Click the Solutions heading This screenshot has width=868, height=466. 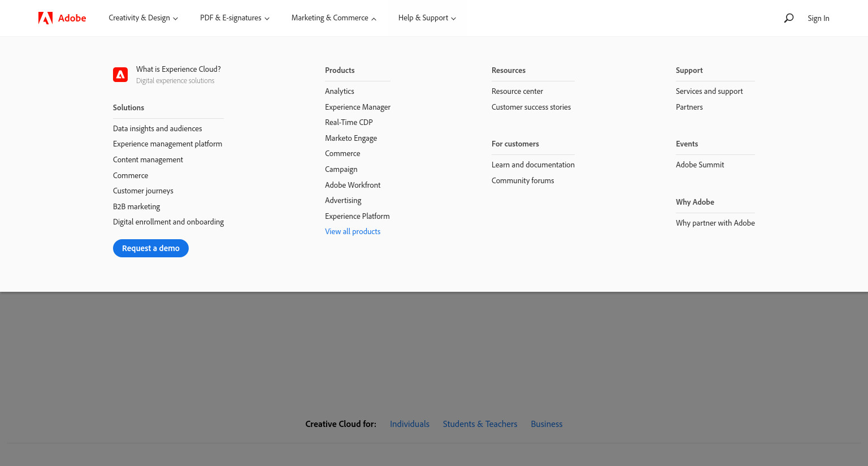pos(128,107)
